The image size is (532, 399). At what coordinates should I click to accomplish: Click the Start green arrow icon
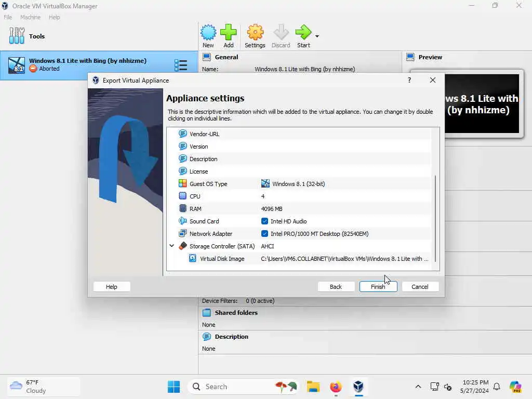click(x=303, y=33)
